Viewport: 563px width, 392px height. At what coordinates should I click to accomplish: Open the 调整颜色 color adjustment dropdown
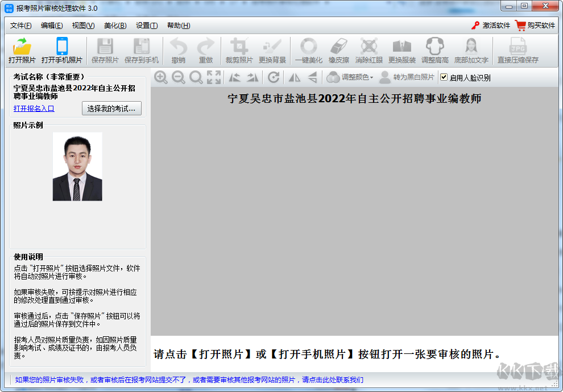355,77
